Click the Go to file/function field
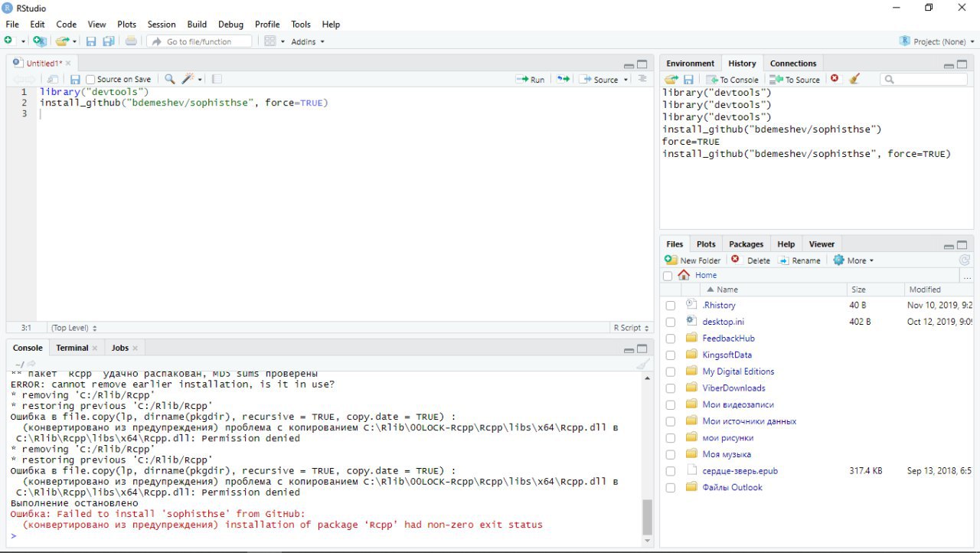Image resolution: width=980 pixels, height=553 pixels. [199, 41]
